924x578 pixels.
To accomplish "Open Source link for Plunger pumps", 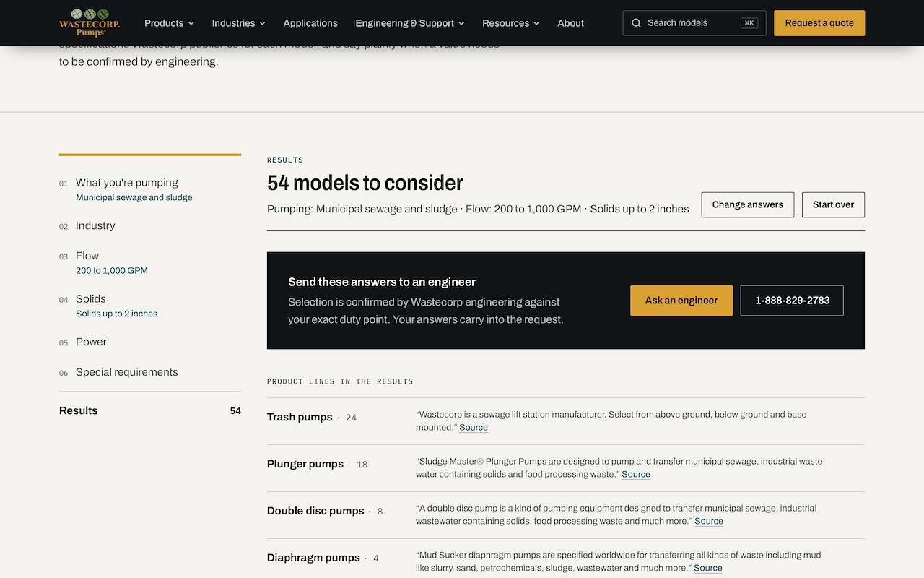I will [x=636, y=474].
